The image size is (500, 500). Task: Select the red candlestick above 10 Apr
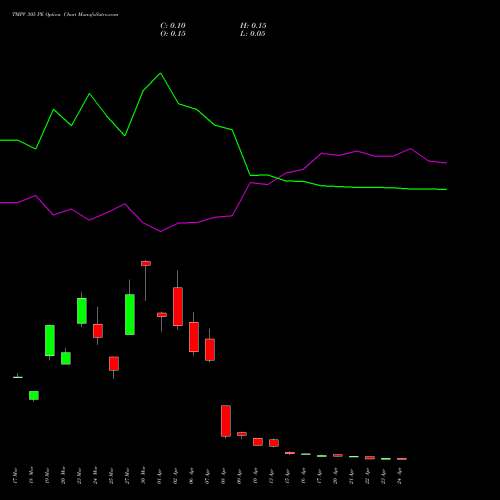pos(258,442)
